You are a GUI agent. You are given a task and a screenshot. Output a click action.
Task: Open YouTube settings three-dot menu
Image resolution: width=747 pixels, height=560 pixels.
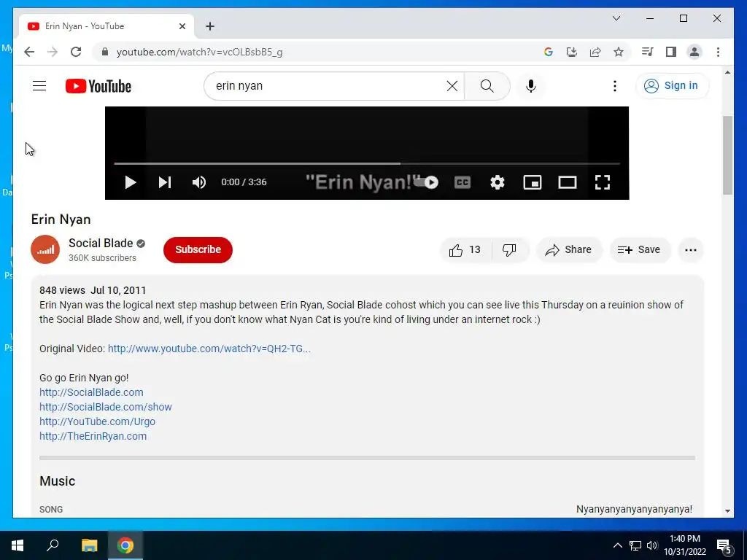click(614, 86)
